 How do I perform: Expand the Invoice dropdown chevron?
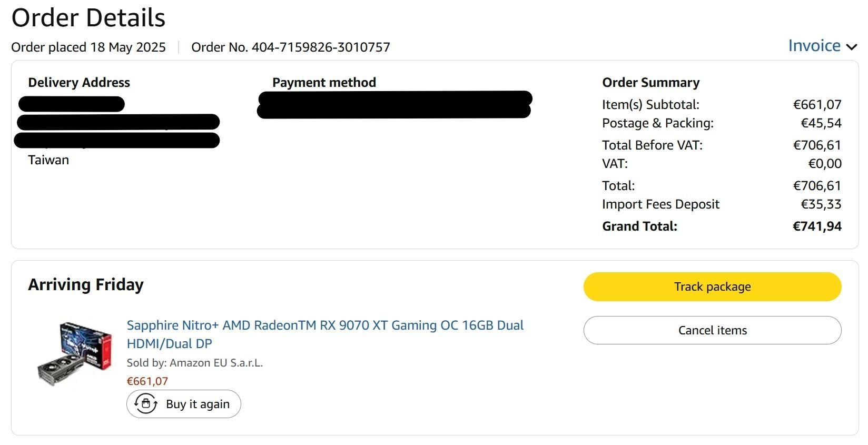click(x=851, y=47)
